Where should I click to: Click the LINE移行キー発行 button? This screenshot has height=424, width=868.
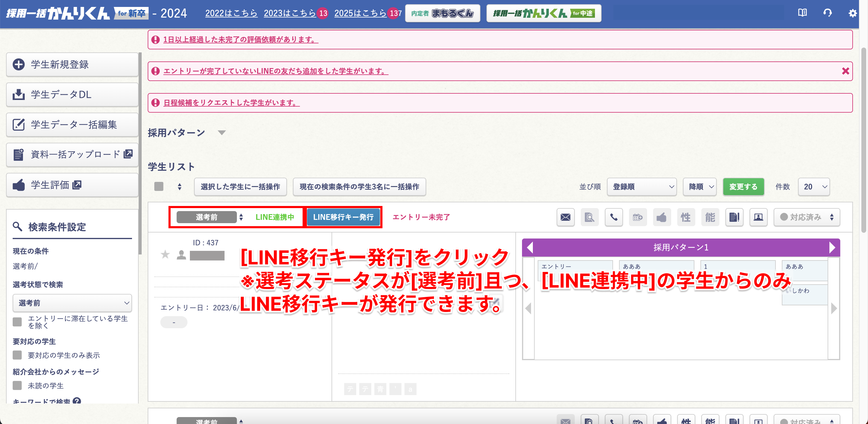pyautogui.click(x=343, y=217)
